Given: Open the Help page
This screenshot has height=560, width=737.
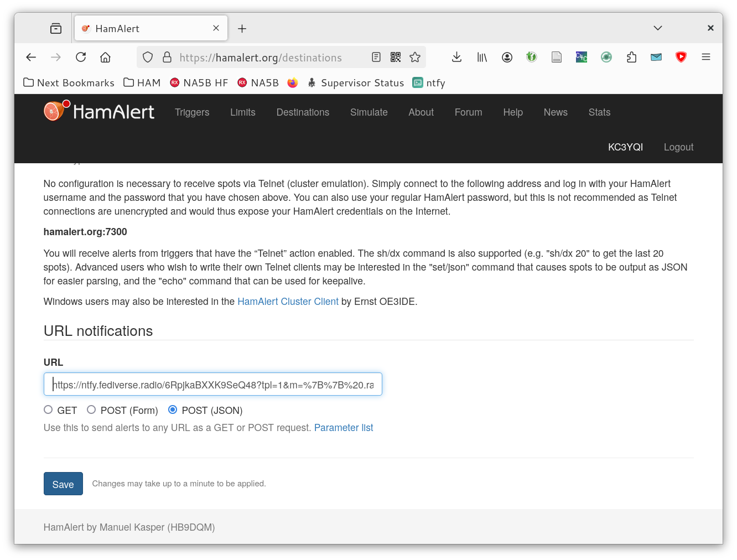Looking at the screenshot, I should click(x=513, y=112).
